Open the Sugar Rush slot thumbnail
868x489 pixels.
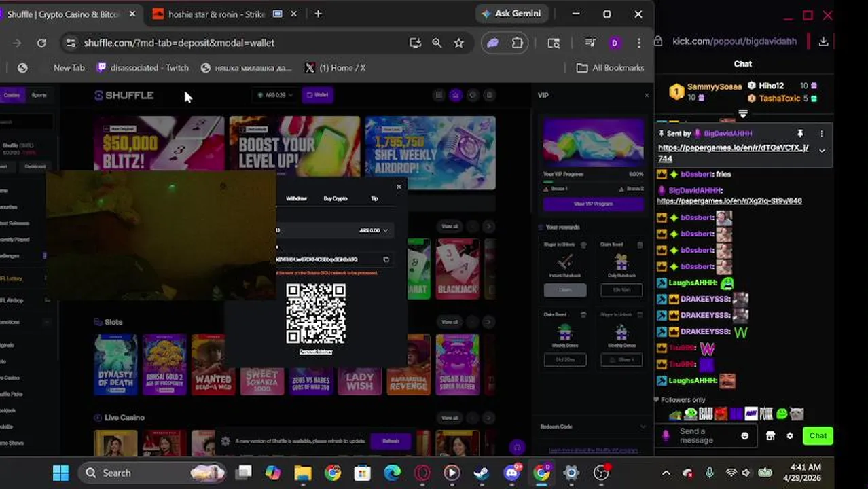coord(457,365)
